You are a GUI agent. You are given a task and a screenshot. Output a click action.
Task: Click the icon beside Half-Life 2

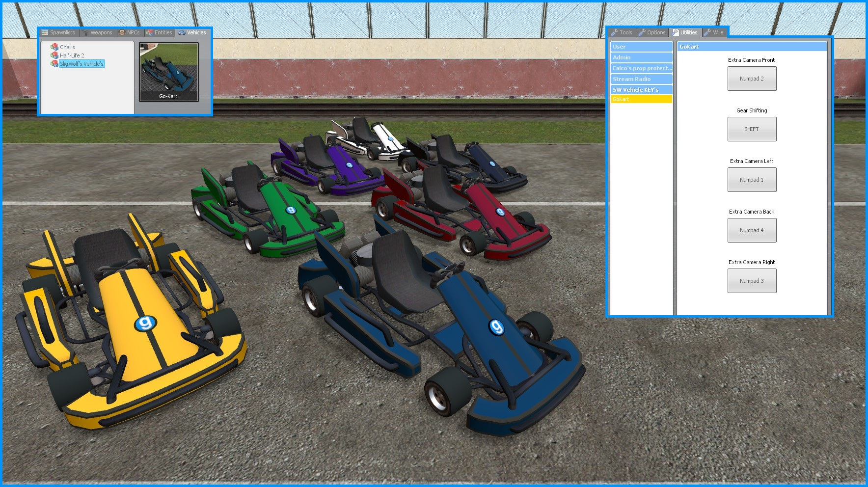[x=54, y=55]
